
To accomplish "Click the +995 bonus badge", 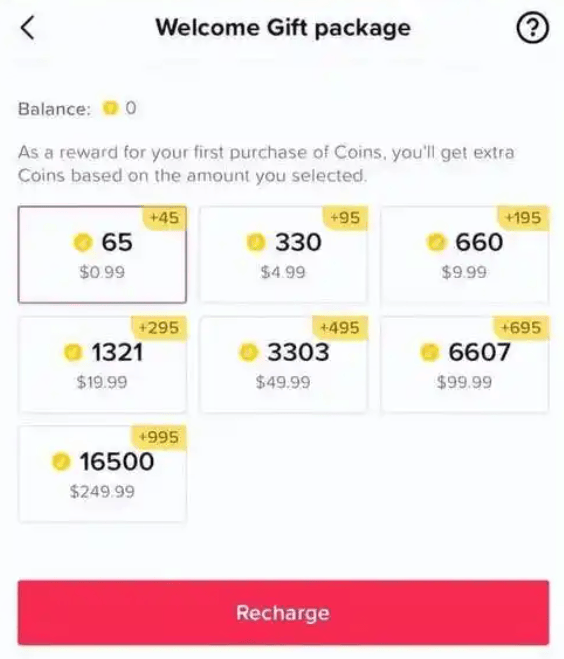I will pos(158,437).
